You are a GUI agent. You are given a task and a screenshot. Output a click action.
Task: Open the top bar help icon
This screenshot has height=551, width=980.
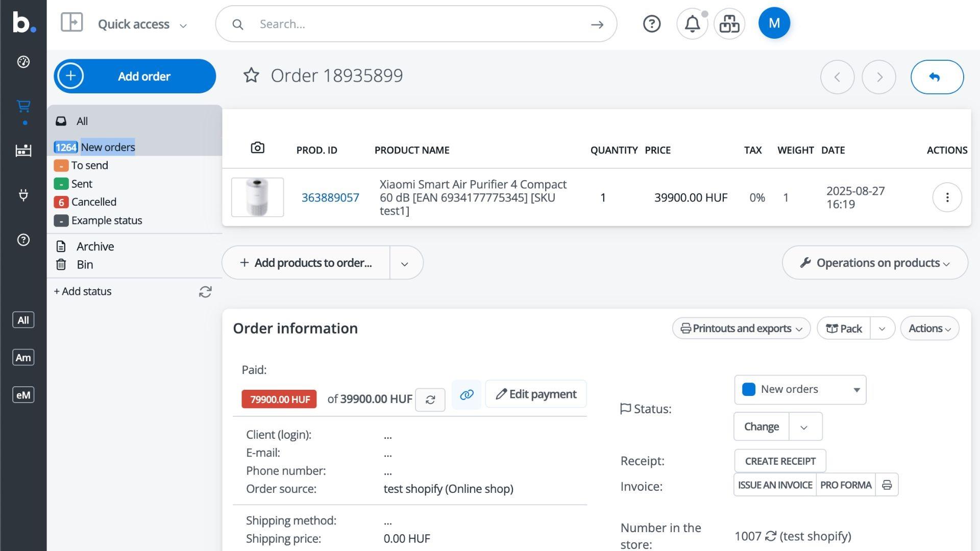(x=652, y=23)
